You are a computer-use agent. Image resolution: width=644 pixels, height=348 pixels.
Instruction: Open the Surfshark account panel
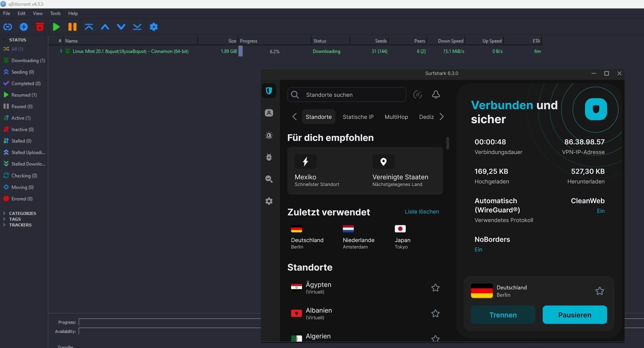click(x=269, y=113)
